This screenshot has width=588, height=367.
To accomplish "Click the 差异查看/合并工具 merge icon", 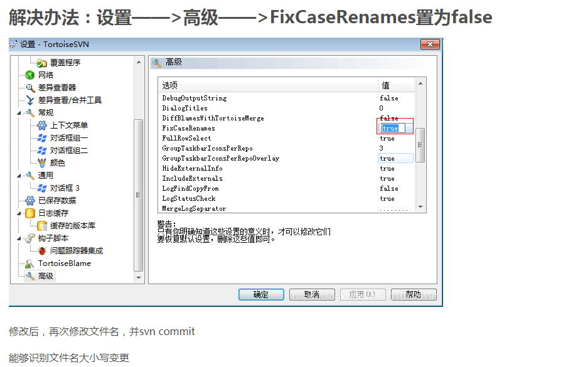I will 30,100.
